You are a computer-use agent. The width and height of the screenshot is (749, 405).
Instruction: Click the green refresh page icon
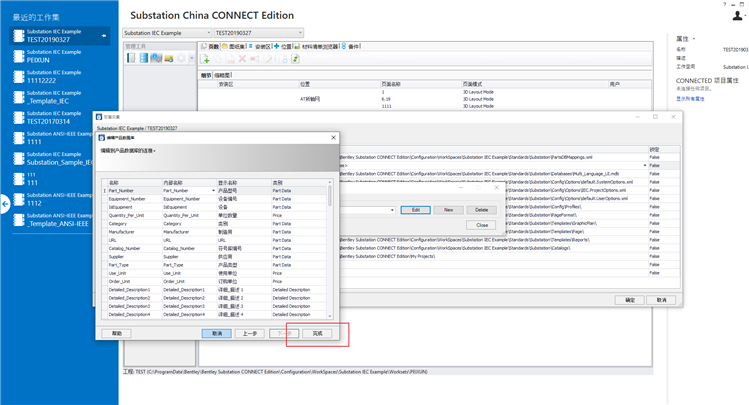pos(296,59)
